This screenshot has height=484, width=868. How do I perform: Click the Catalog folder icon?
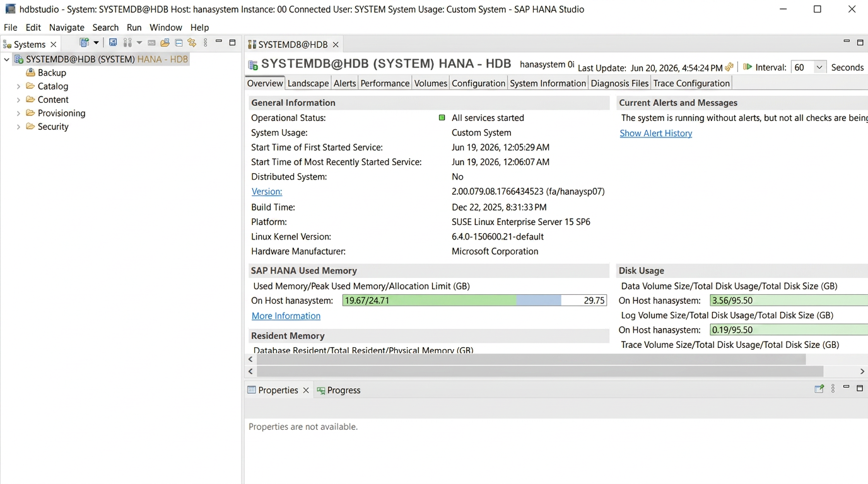30,86
